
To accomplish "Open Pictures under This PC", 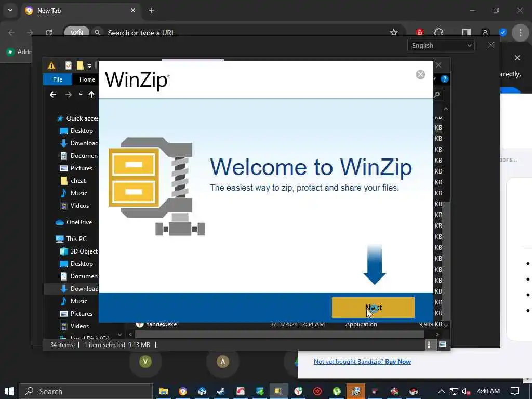I will coord(76,314).
